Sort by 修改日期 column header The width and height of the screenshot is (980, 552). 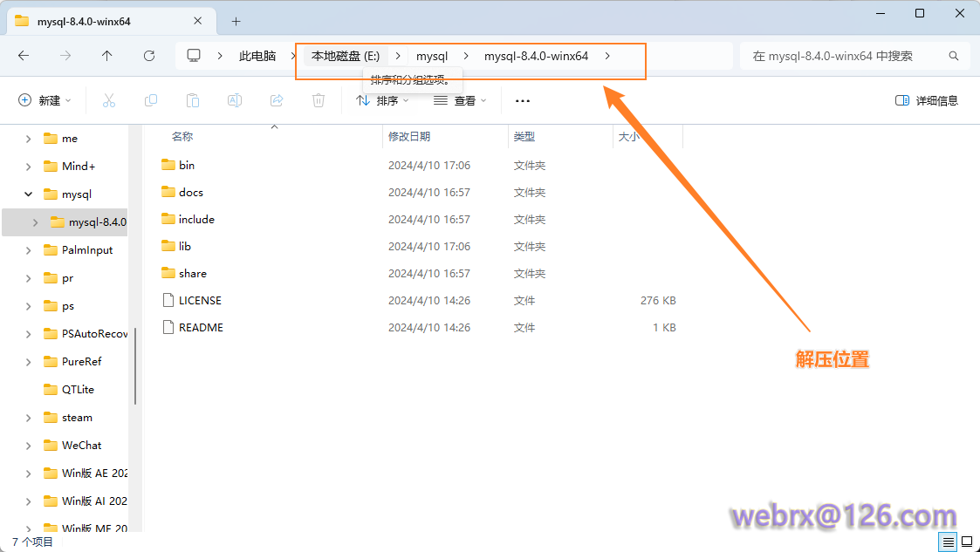(408, 136)
